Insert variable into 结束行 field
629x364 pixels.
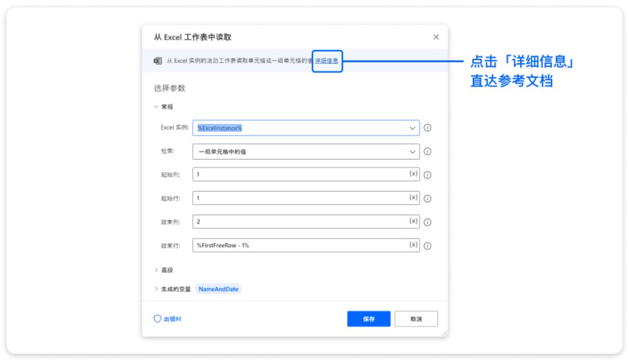[x=413, y=245]
